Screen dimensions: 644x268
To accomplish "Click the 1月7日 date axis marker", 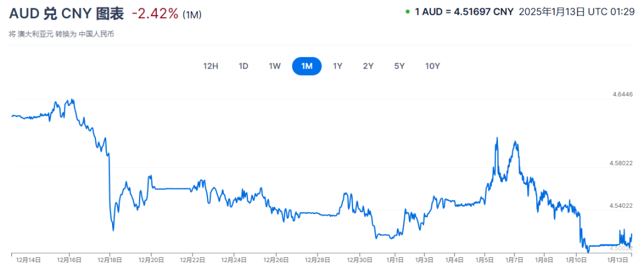I will 515,260.
